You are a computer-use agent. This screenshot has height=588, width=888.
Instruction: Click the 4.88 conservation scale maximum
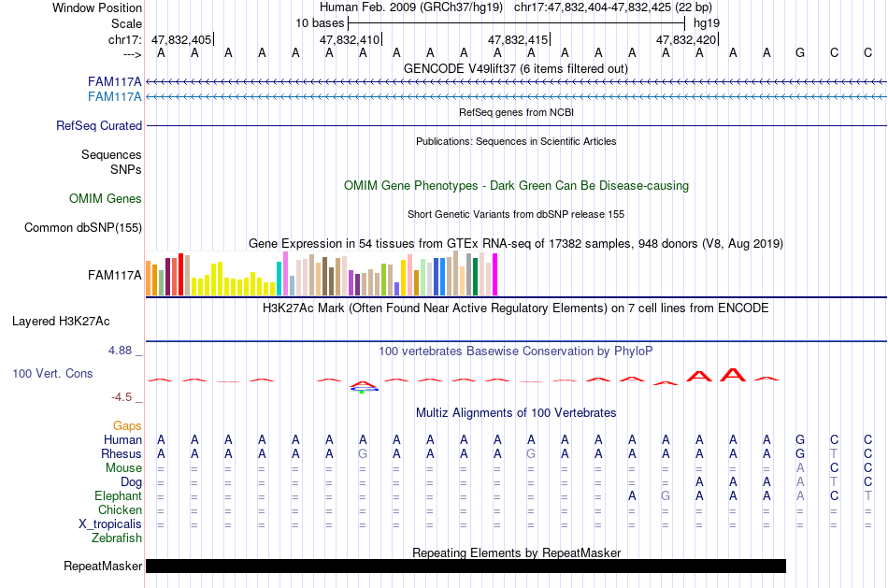point(120,351)
